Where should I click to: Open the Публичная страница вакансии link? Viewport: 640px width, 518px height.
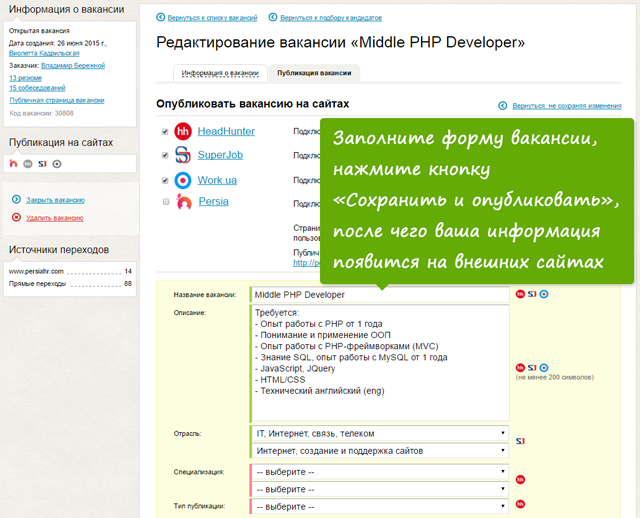coord(56,100)
